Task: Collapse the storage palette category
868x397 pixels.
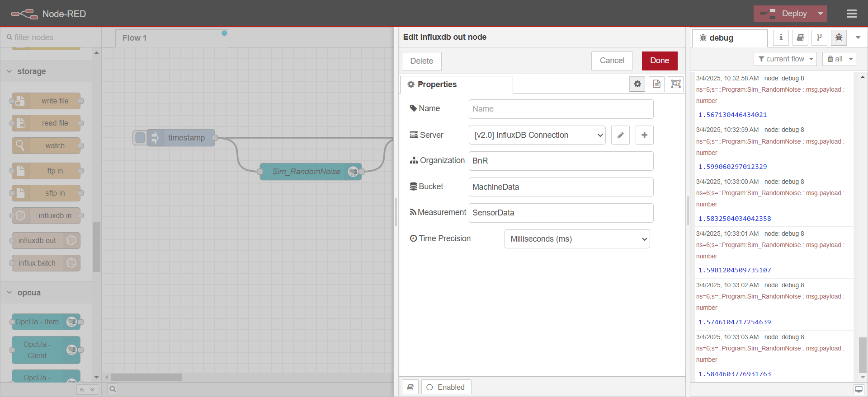Action: [9, 71]
